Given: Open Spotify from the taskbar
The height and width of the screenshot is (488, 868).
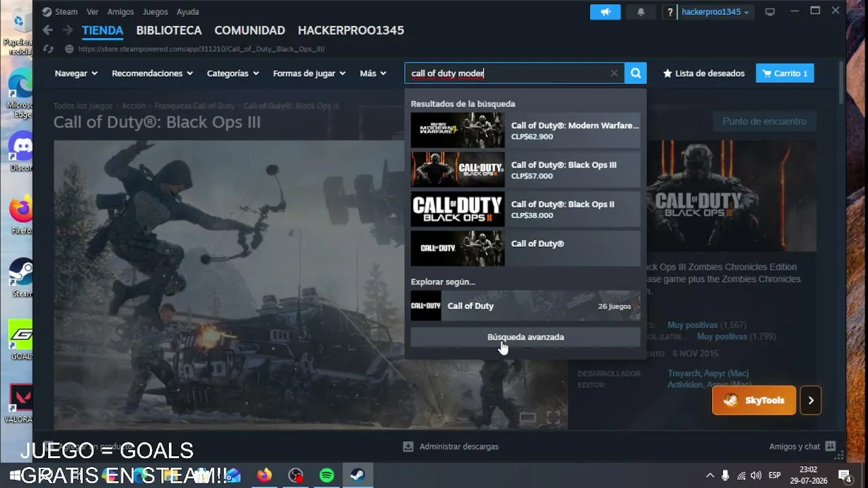Looking at the screenshot, I should (x=327, y=475).
